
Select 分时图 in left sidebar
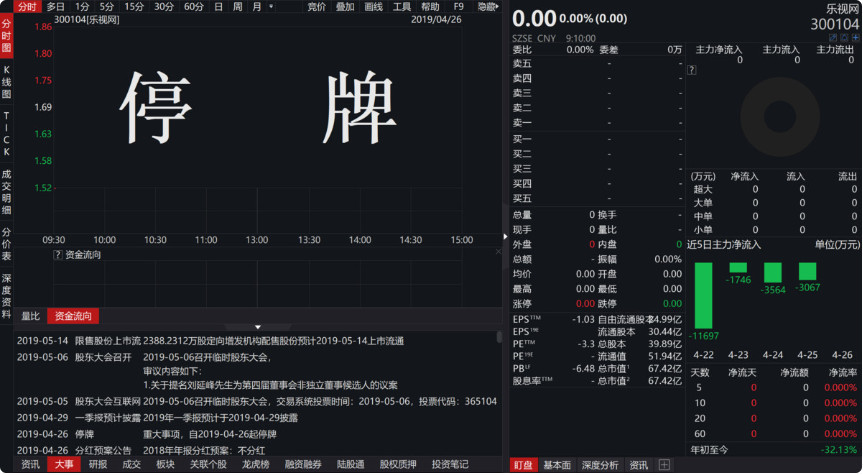click(7, 36)
